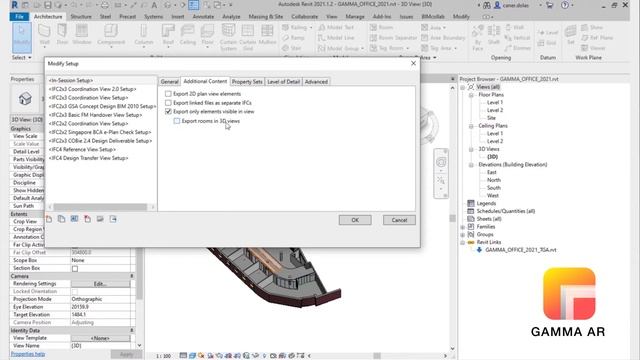Open the Select dropdown below Modify
The image size is (640, 360).
[x=22, y=58]
